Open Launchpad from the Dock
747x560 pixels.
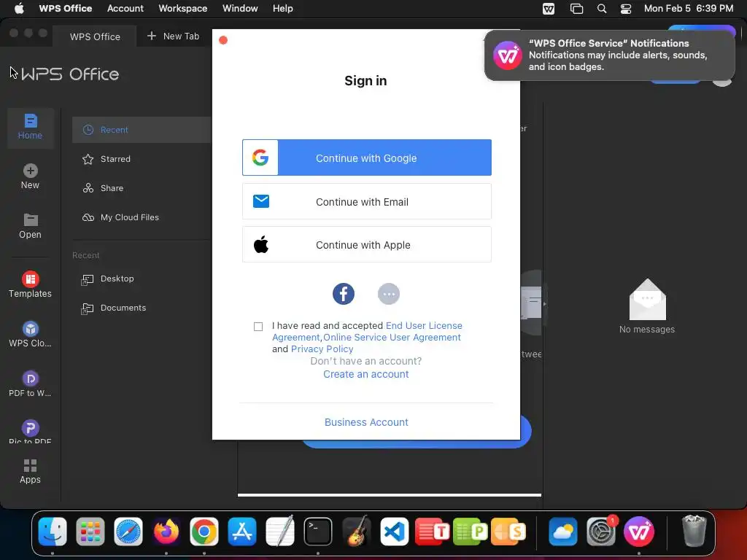pyautogui.click(x=90, y=532)
